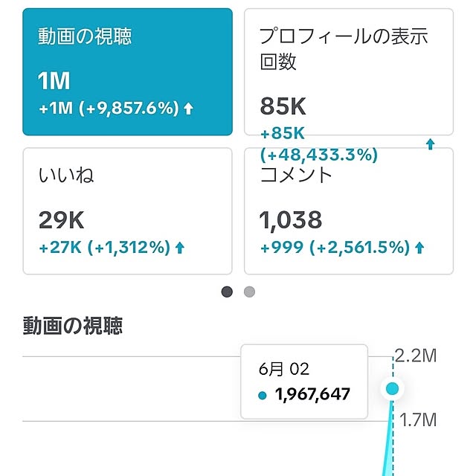Click the 29K likes value
This screenshot has width=476, height=476.
pyautogui.click(x=61, y=220)
